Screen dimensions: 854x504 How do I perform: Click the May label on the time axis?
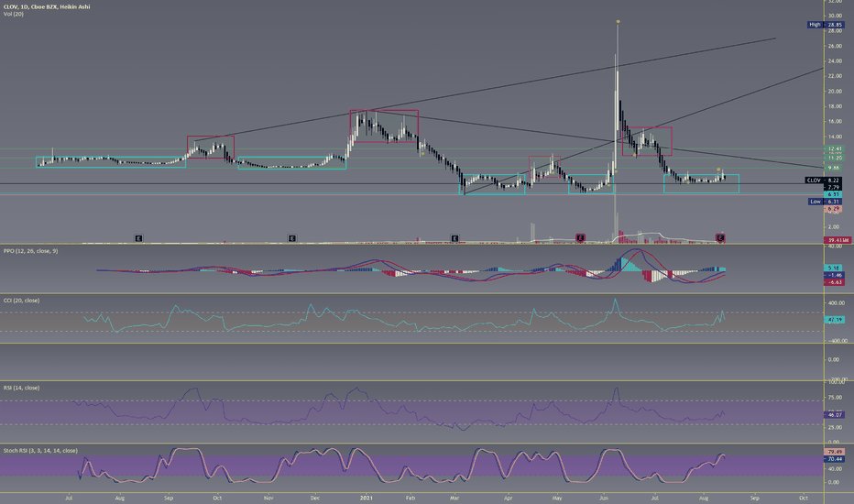pos(556,498)
